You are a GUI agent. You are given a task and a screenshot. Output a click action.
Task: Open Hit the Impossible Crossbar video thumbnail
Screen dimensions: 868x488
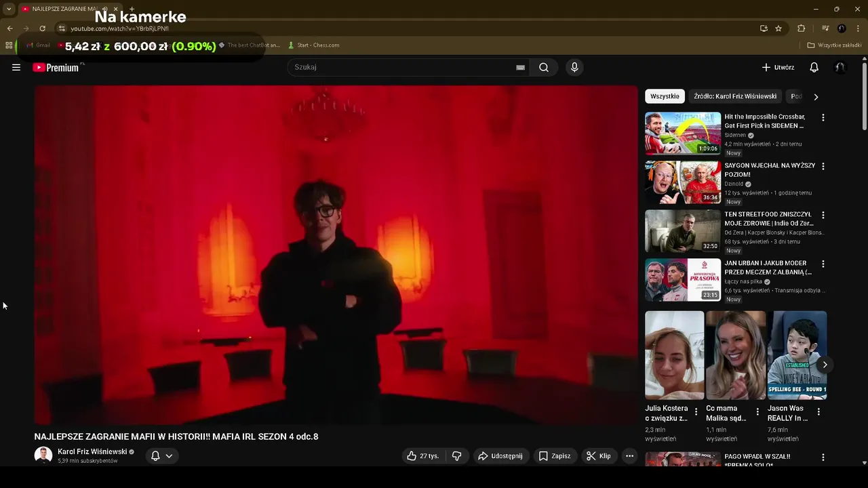pyautogui.click(x=683, y=134)
